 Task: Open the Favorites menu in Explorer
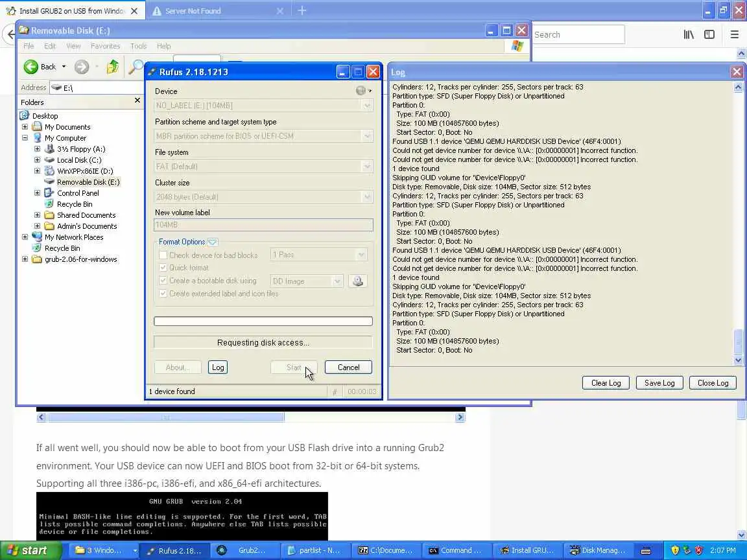pos(105,46)
